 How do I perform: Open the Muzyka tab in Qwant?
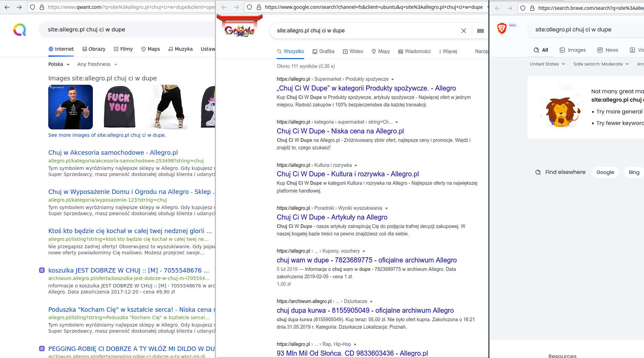pyautogui.click(x=181, y=49)
